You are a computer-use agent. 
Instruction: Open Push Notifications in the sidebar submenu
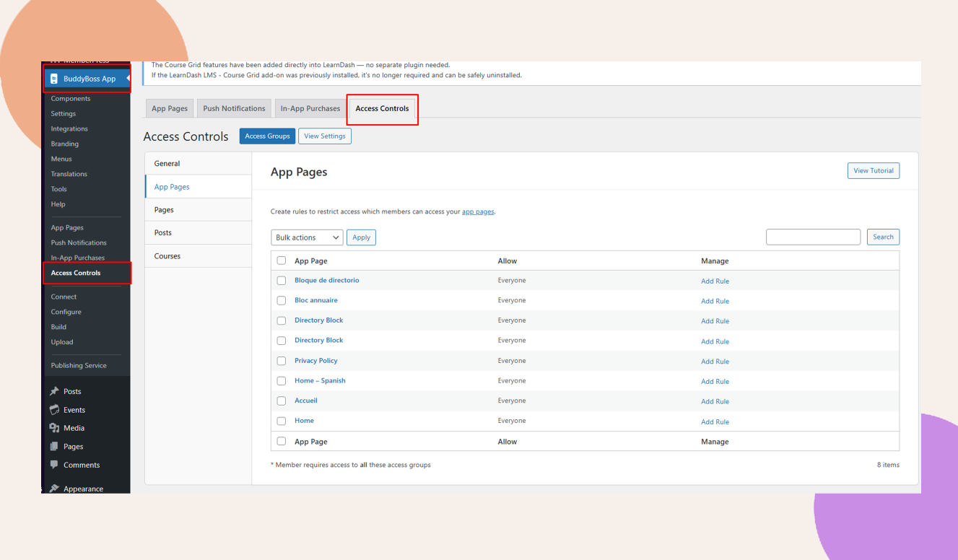coord(79,243)
